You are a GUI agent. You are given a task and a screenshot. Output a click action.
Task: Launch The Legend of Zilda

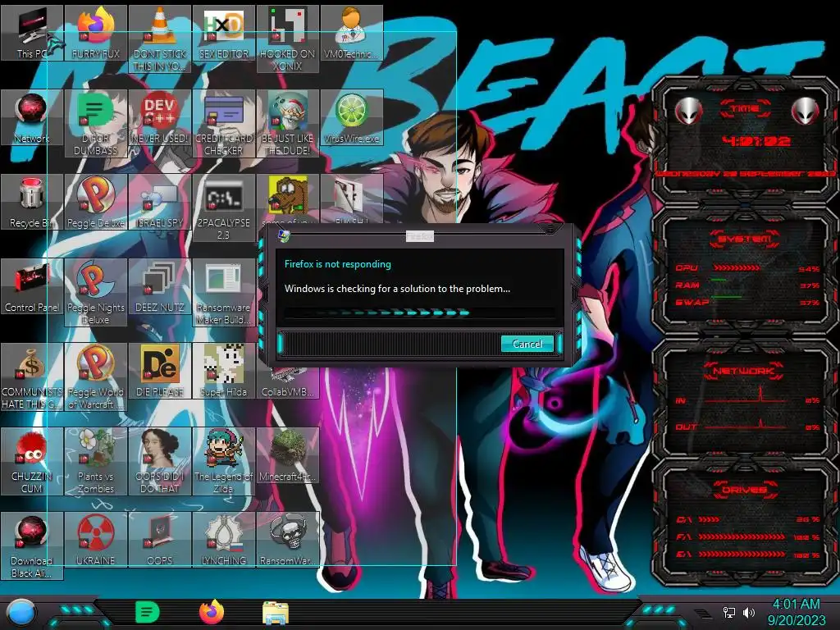(x=223, y=461)
